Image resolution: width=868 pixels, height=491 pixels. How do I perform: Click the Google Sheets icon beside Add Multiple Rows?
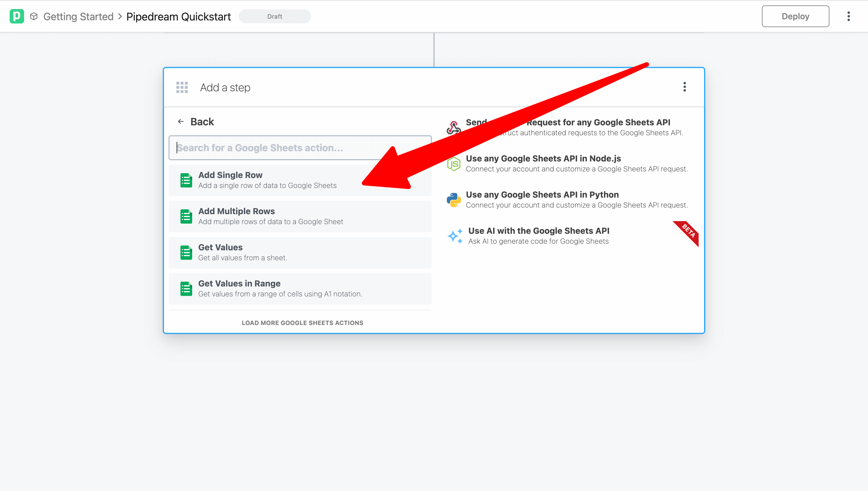186,216
